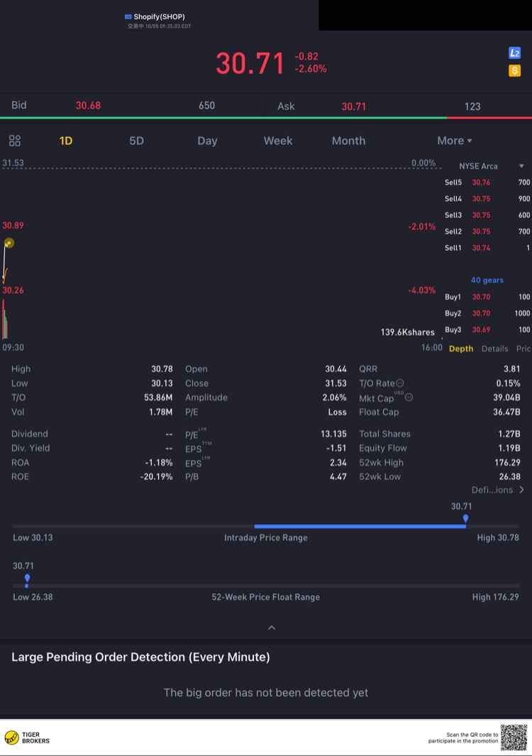Switch to the 5D chart tab
Viewport: 532px width, 756px height.
pos(136,141)
